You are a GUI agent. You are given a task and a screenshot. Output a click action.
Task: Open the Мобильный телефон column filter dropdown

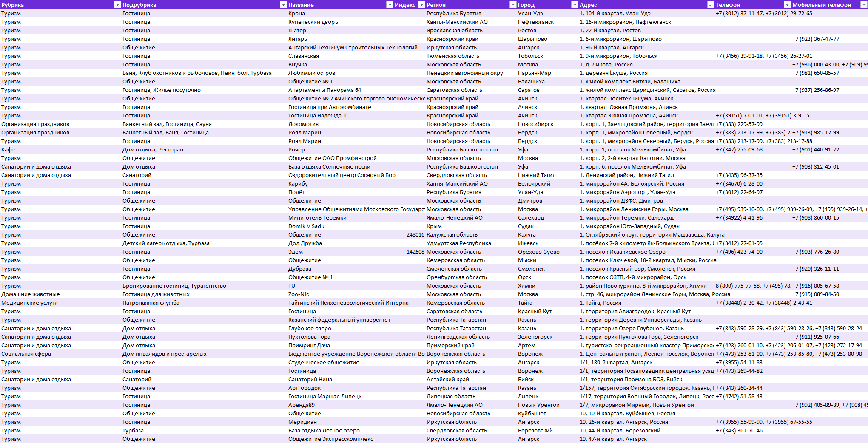click(x=864, y=5)
